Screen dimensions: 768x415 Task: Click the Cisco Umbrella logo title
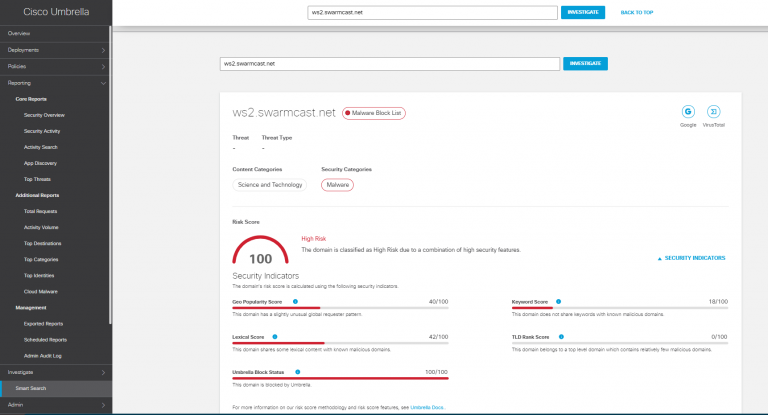coord(56,12)
